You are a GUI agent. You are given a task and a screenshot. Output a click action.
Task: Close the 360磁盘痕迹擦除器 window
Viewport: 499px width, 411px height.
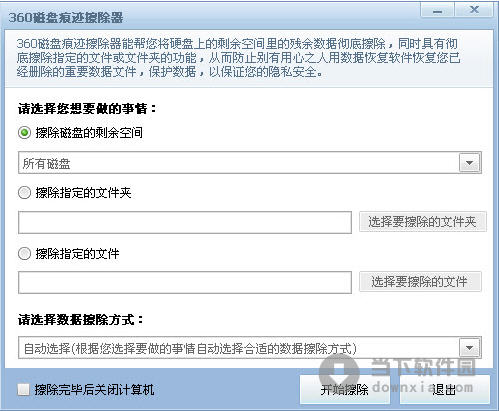point(474,9)
